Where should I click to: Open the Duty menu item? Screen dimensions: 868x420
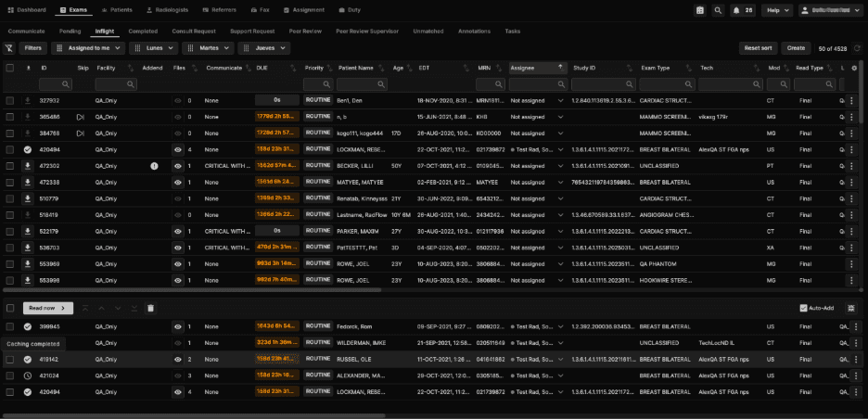(349, 10)
